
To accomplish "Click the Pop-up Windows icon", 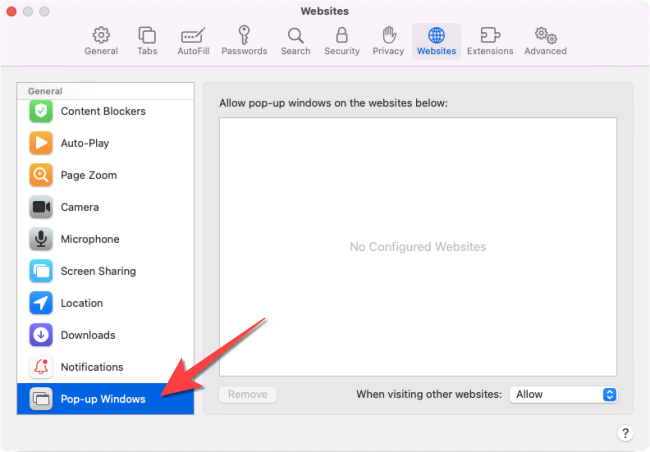I will pyautogui.click(x=41, y=399).
